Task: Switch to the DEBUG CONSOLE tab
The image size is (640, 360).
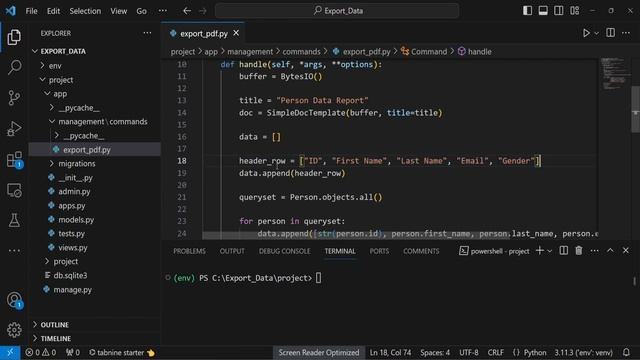Action: 284,251
